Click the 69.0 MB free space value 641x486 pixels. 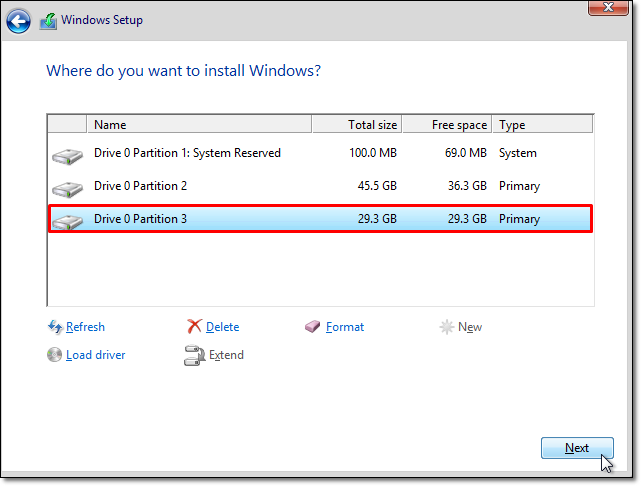466,153
